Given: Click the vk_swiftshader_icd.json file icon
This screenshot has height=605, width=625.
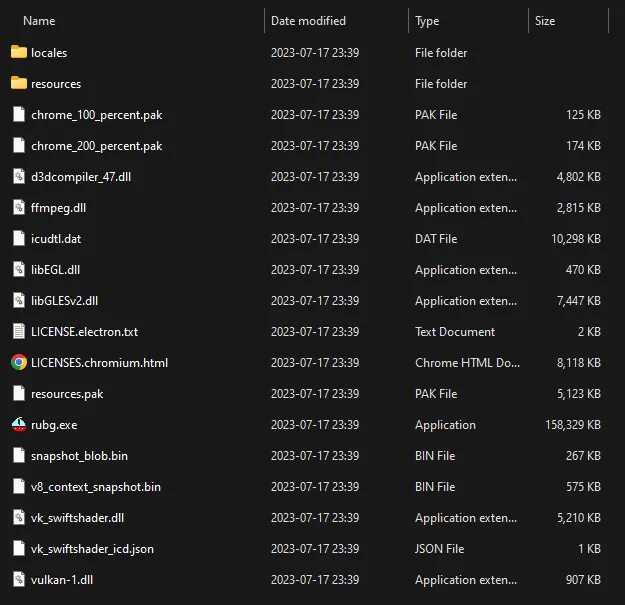Looking at the screenshot, I should [x=19, y=548].
